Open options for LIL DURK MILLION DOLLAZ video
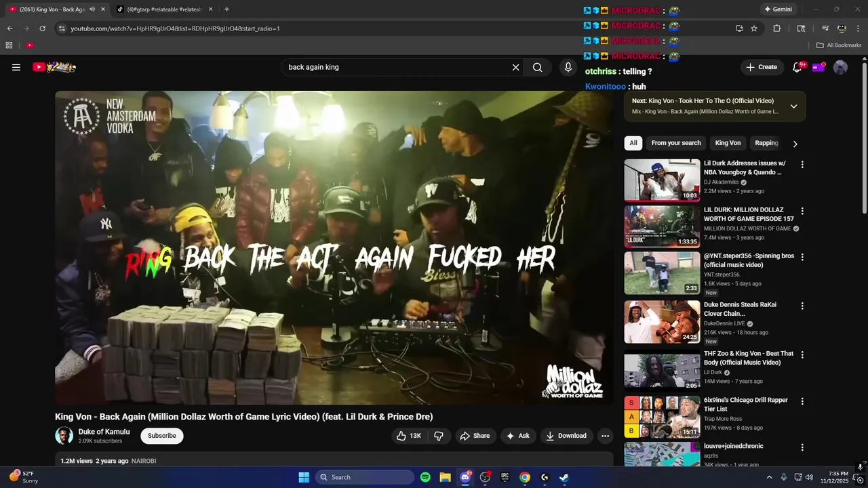 click(x=802, y=211)
